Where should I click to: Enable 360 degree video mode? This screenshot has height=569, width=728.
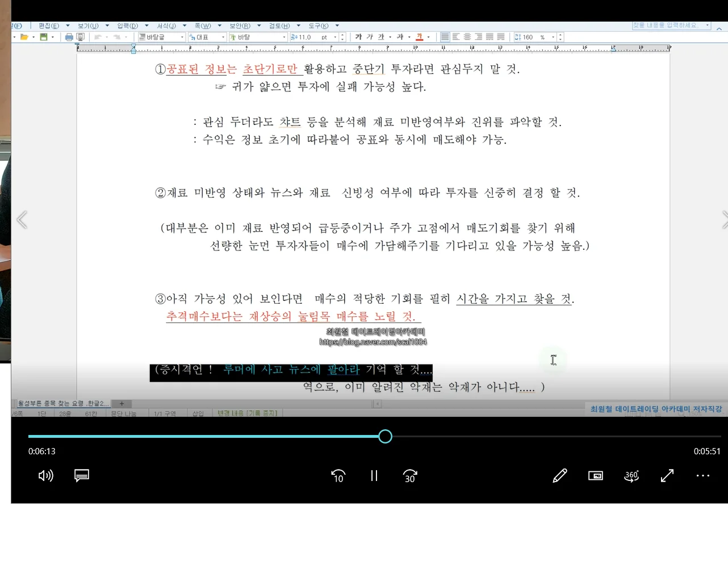631,476
